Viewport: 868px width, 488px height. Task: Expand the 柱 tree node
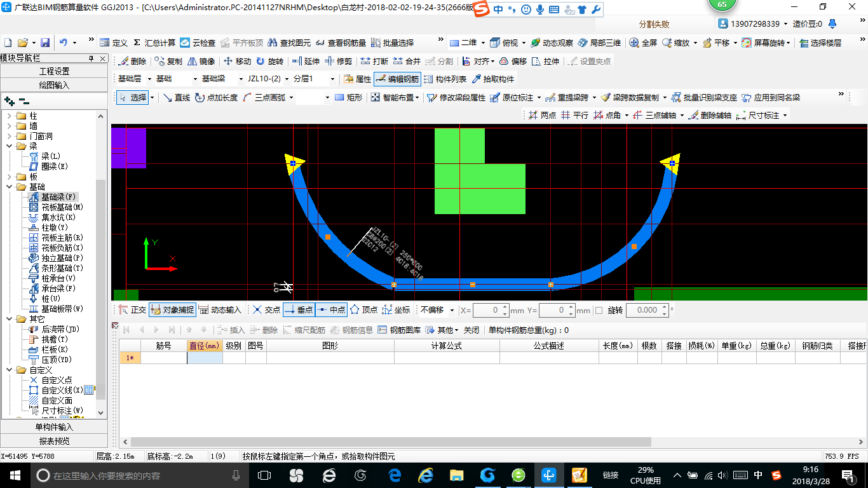pyautogui.click(x=10, y=116)
